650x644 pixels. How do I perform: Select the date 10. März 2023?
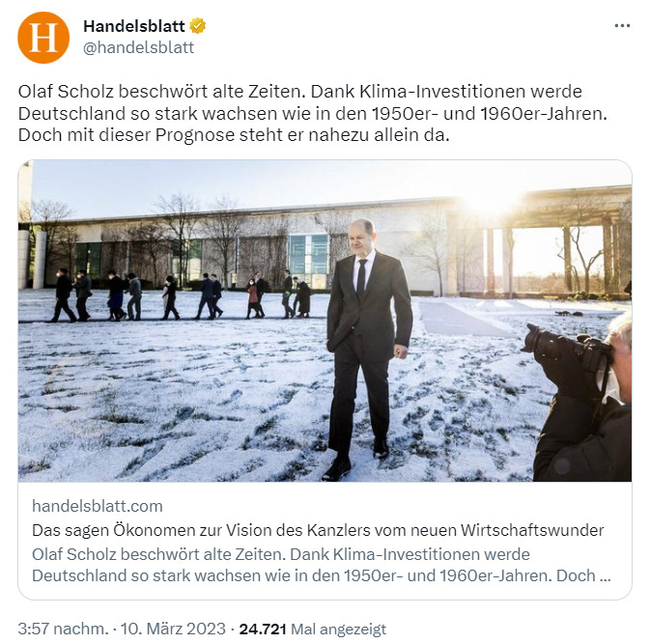[173, 629]
